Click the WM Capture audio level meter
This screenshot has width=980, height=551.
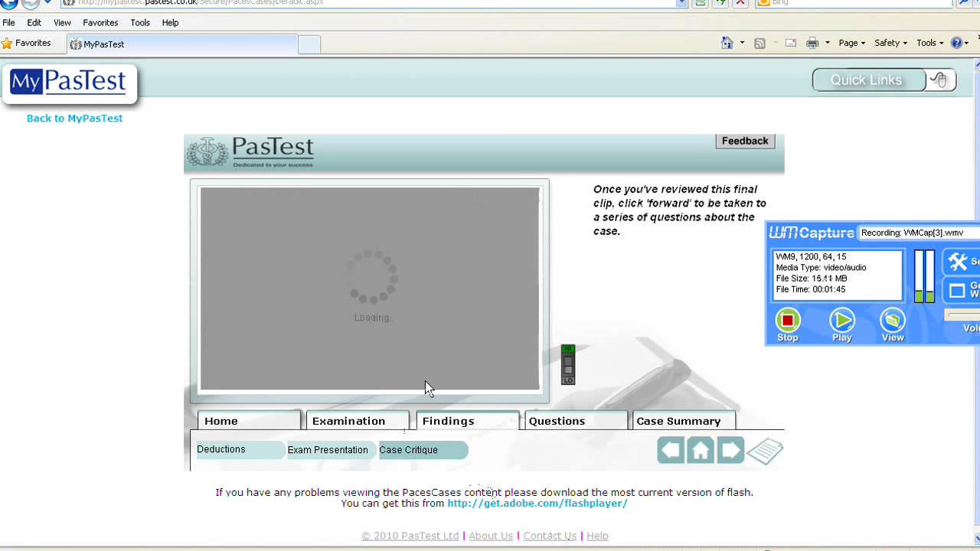point(924,276)
